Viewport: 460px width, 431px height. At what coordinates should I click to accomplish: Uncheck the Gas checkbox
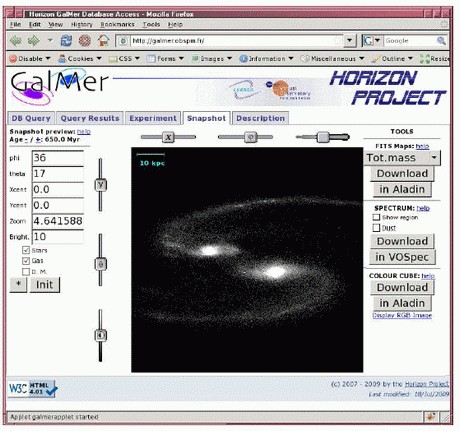[26, 261]
